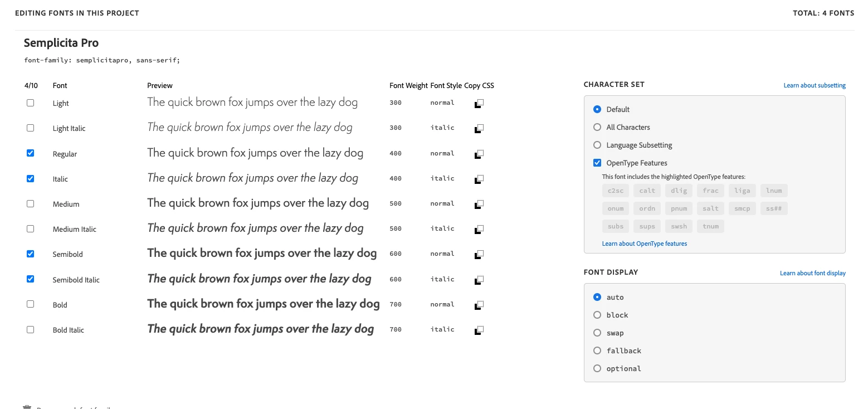Uncheck the Italic font checkbox
This screenshot has height=409, width=868.
(x=31, y=178)
